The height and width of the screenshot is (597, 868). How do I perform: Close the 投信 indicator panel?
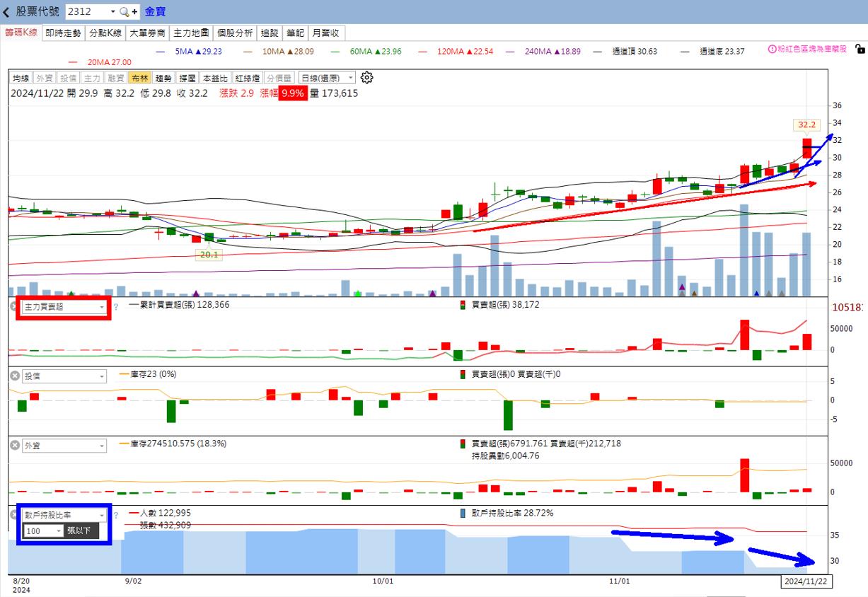[x=14, y=376]
